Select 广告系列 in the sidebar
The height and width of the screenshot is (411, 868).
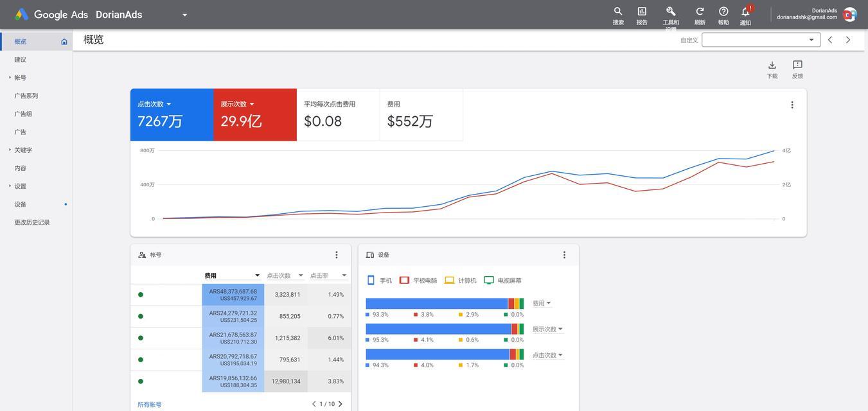[x=26, y=96]
